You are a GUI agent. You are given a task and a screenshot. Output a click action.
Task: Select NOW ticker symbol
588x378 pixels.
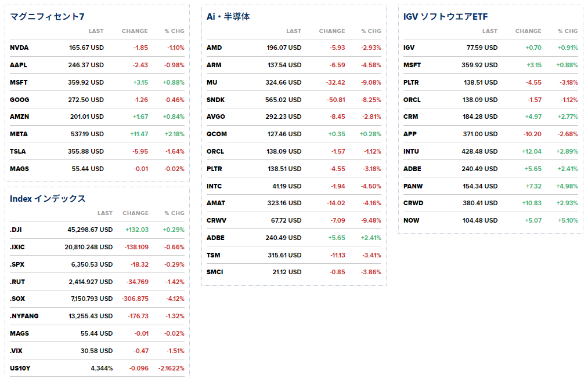coord(412,220)
